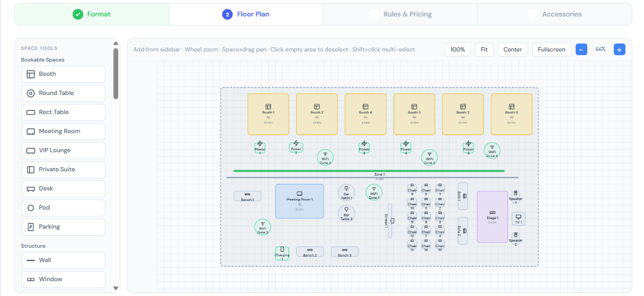Image resolution: width=644 pixels, height=296 pixels.
Task: Click the Center view button
Action: coord(513,49)
